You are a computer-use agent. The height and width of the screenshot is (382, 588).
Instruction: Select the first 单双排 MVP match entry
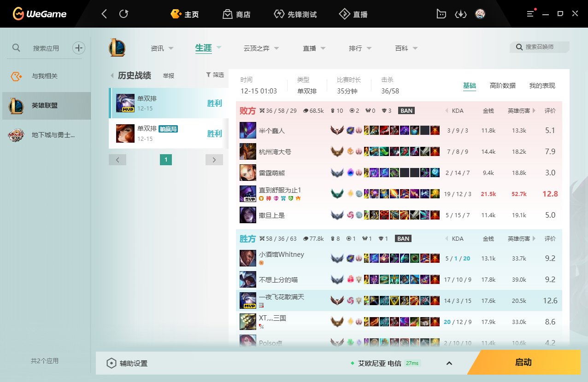click(x=169, y=103)
